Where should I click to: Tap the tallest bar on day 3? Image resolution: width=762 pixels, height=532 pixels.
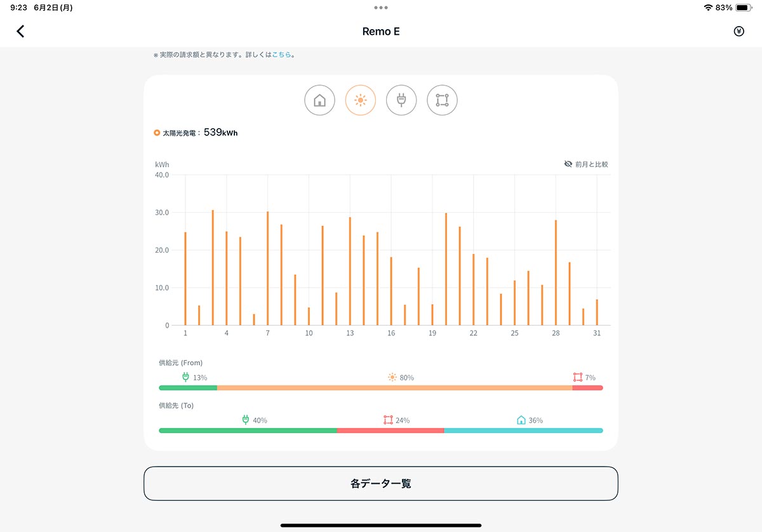[x=213, y=267]
